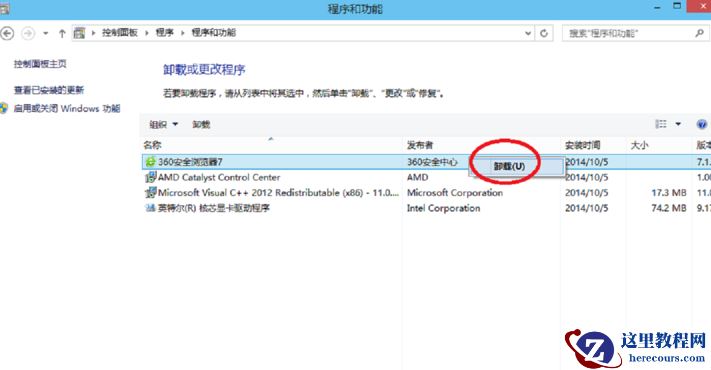
Task: Select 程序 breadcrumb in address bar
Action: (x=164, y=33)
